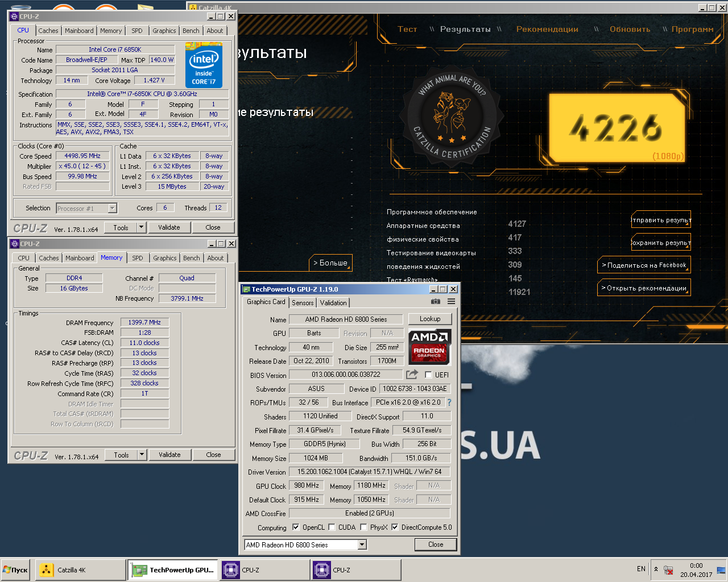The height and width of the screenshot is (582, 728).
Task: Toggle the PhysX checkbox
Action: click(363, 527)
